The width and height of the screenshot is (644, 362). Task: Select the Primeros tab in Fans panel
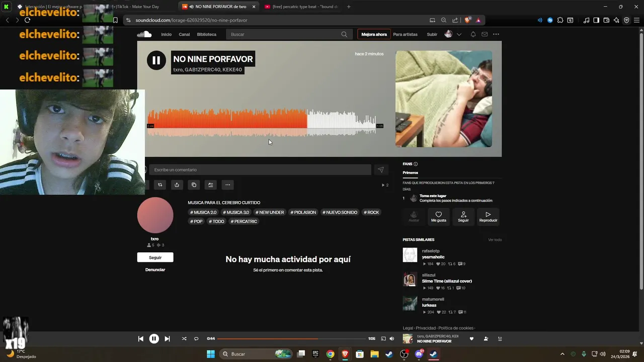(x=411, y=172)
